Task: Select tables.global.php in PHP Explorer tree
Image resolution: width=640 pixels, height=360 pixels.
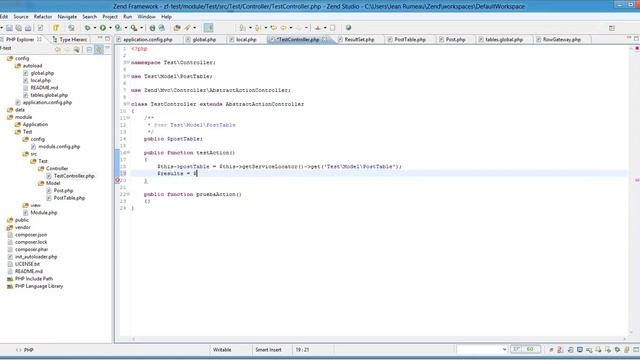Action: point(49,95)
